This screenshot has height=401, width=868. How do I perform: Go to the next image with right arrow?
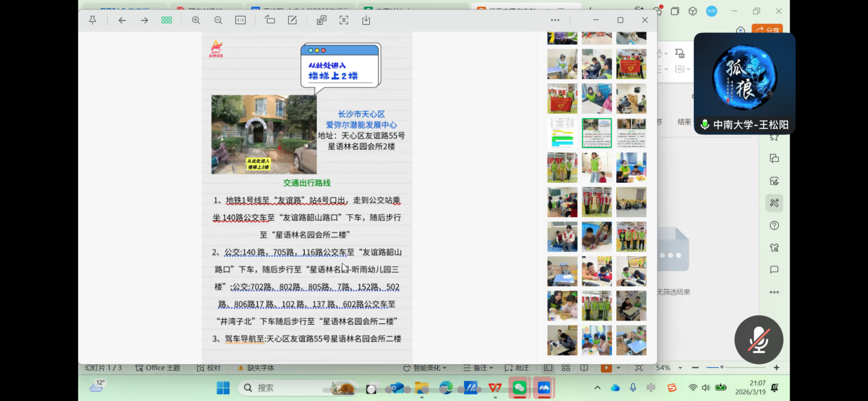click(x=144, y=21)
